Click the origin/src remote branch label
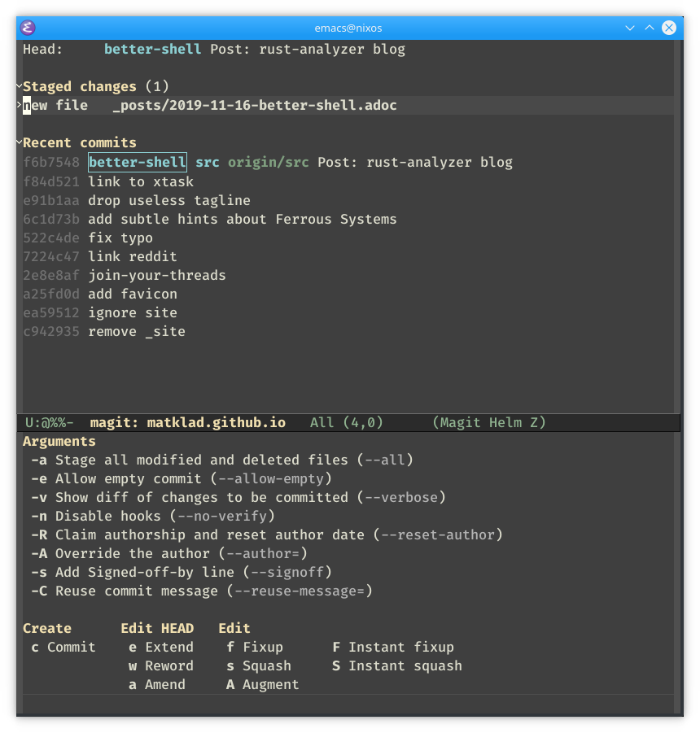The image size is (700, 733). [269, 162]
